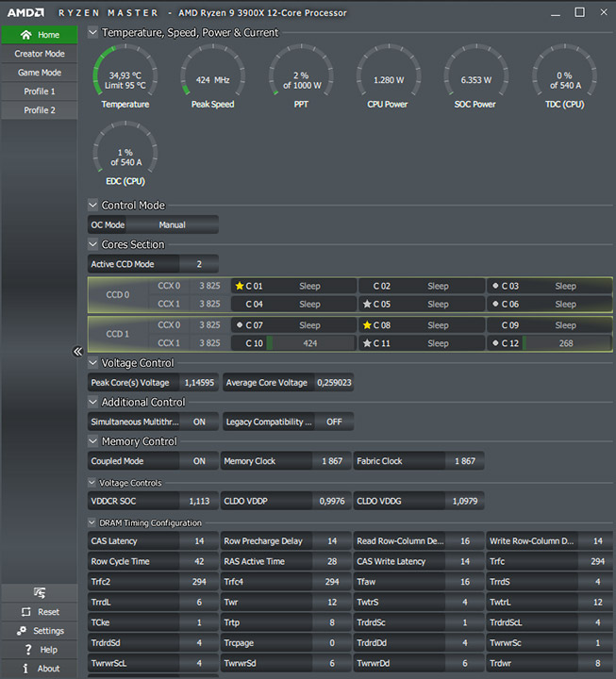The image size is (616, 679).
Task: Click the Trfc value 294
Action: (x=597, y=561)
